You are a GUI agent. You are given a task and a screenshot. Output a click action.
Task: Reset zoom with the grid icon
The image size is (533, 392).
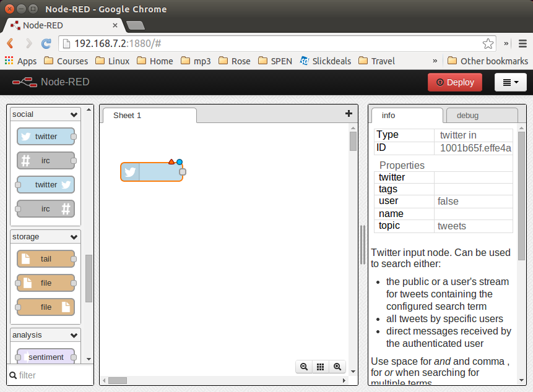321,367
